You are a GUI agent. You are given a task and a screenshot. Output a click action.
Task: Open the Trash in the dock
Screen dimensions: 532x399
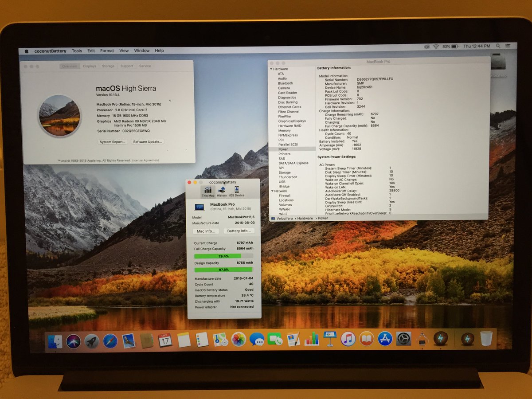[x=486, y=339]
